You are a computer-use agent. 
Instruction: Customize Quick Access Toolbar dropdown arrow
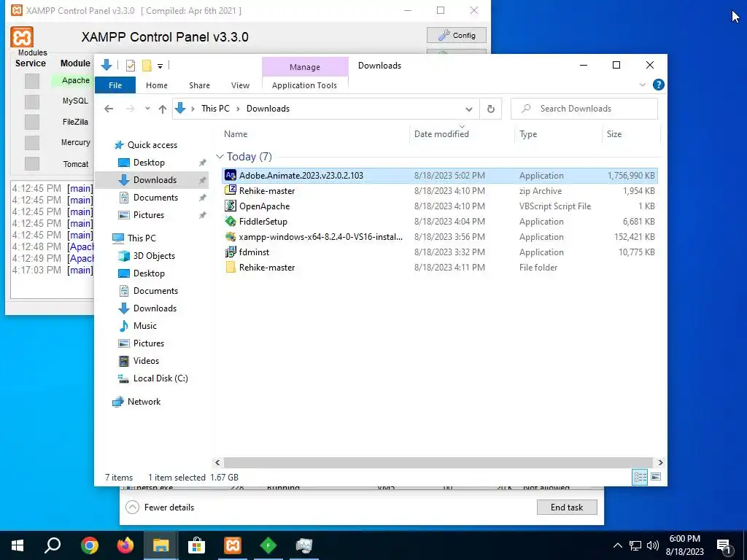(160, 66)
